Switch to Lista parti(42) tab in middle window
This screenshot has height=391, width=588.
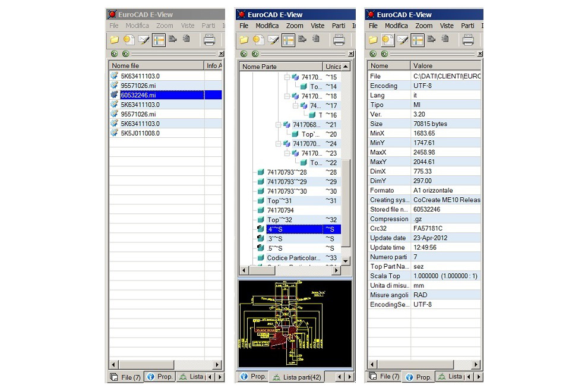[x=297, y=377]
